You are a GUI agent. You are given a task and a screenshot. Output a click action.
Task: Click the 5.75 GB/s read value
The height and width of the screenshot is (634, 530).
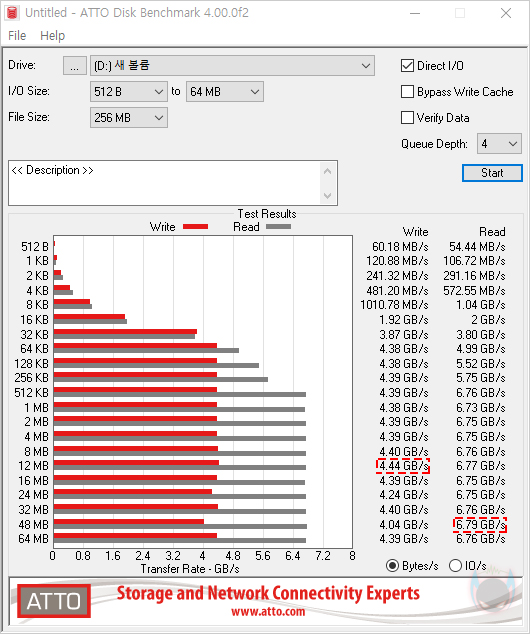[481, 378]
